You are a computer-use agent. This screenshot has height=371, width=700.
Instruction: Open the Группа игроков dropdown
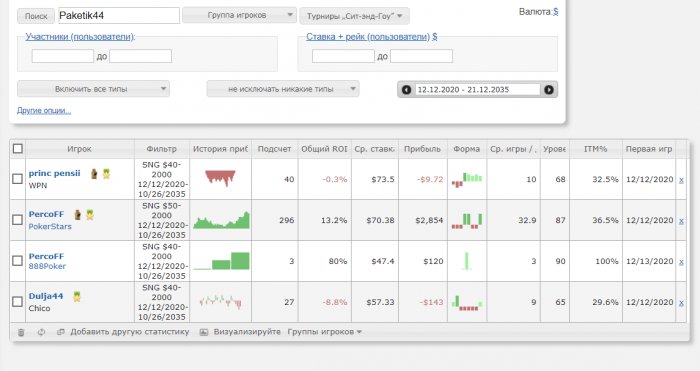pyautogui.click(x=239, y=15)
